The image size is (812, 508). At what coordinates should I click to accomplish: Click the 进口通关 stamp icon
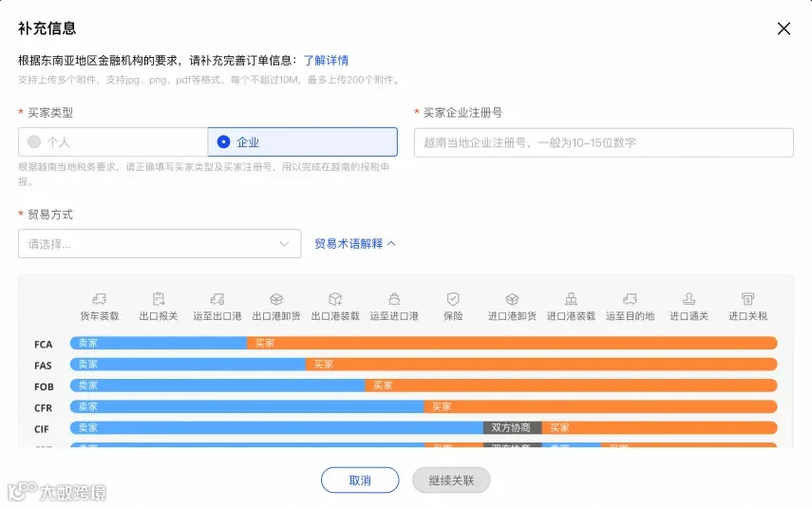click(689, 299)
